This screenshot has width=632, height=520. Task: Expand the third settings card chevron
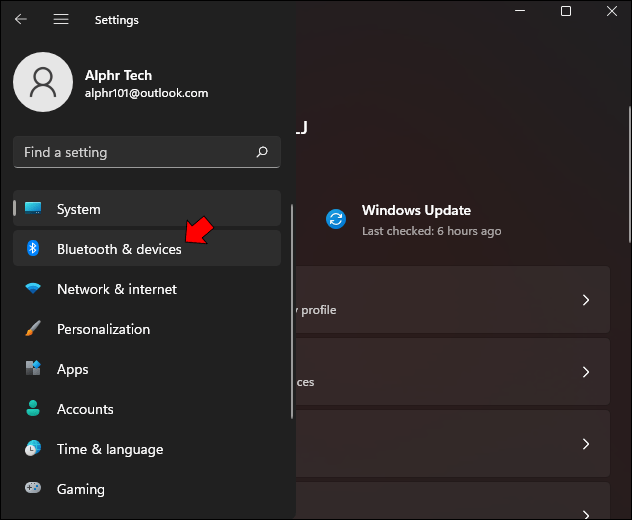click(586, 444)
